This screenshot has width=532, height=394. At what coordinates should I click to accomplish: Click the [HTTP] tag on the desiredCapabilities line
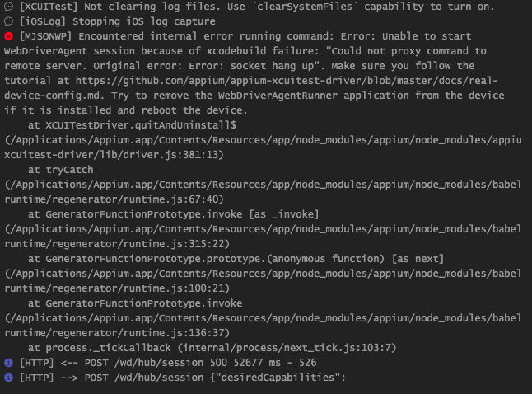36,378
